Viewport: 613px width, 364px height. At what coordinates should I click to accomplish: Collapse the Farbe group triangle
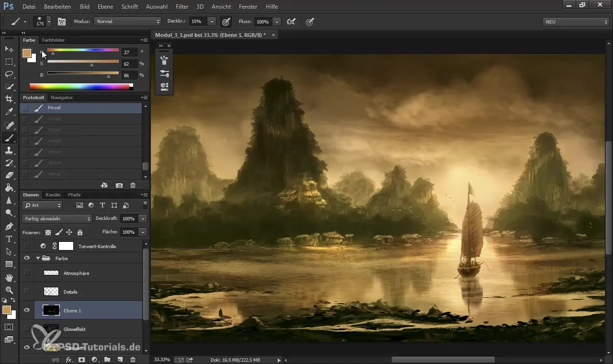38,258
